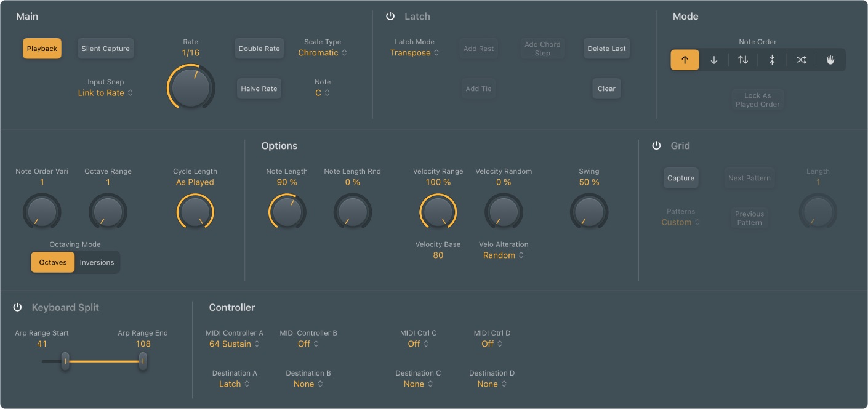Open MIDI Controller A 64 Sustain menu
The width and height of the screenshot is (868, 410).
tap(234, 344)
